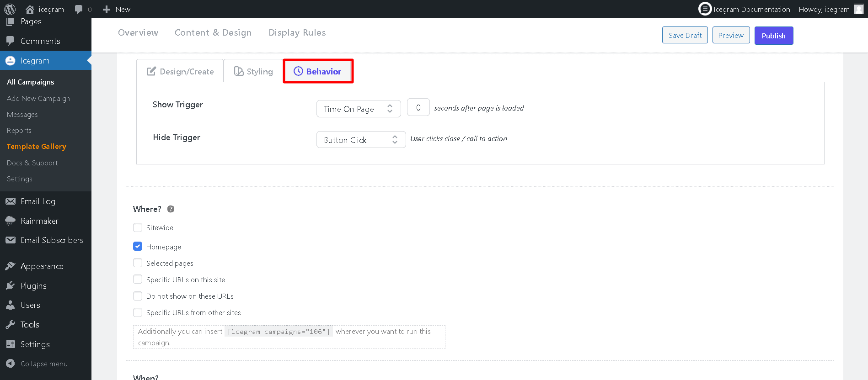
Task: Click the Styling tab palette icon
Action: (x=239, y=71)
